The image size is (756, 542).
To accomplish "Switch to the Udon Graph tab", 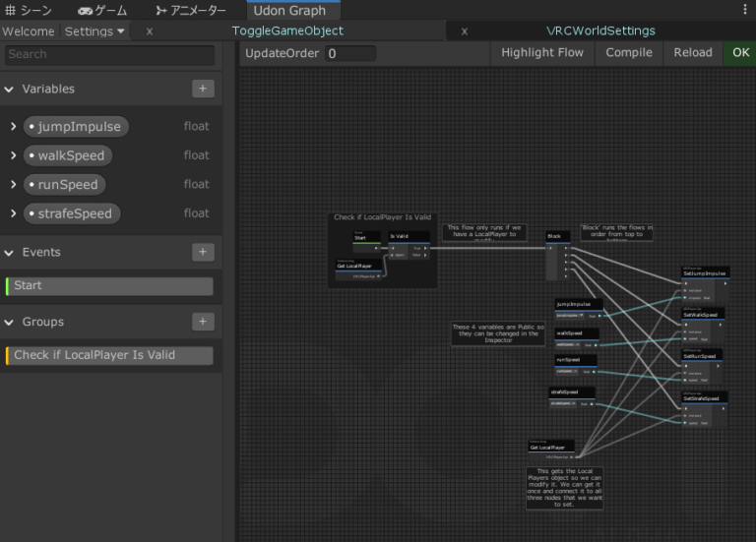I will [x=289, y=10].
